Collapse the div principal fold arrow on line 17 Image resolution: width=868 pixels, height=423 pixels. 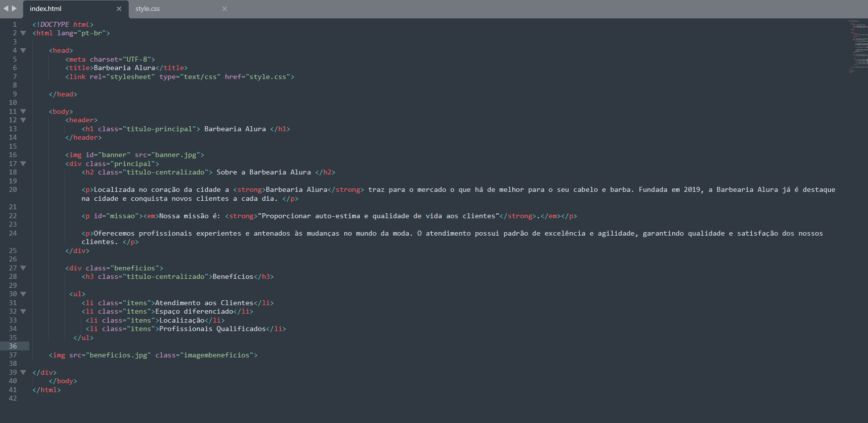click(x=23, y=164)
